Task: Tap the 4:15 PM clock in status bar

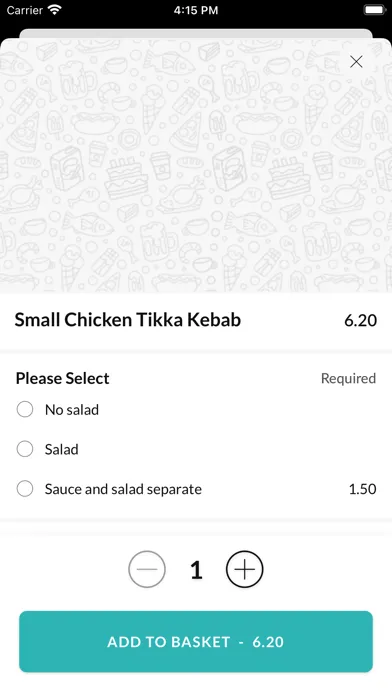Action: click(196, 10)
